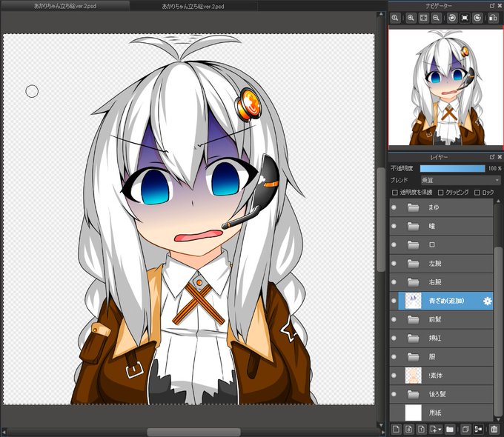Enable クリッピング checkbox
The height and width of the screenshot is (437, 504).
[x=441, y=193]
